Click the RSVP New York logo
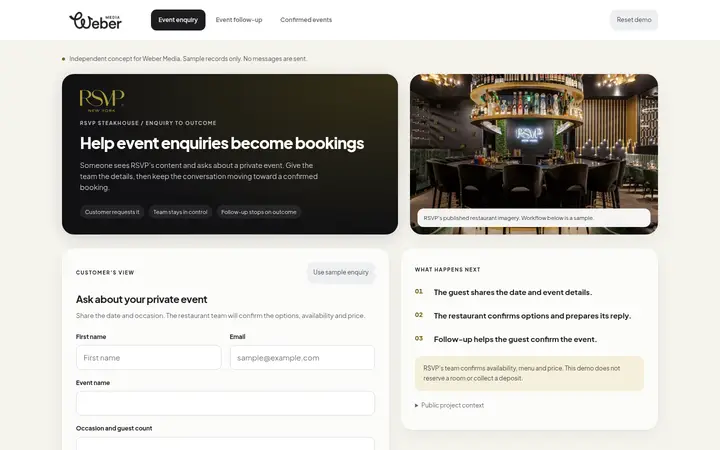 click(101, 101)
